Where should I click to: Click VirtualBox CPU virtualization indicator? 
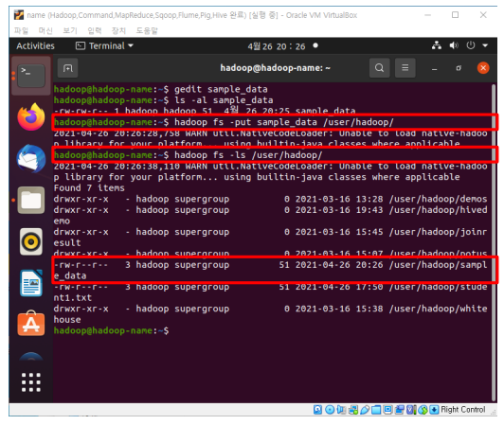411,410
